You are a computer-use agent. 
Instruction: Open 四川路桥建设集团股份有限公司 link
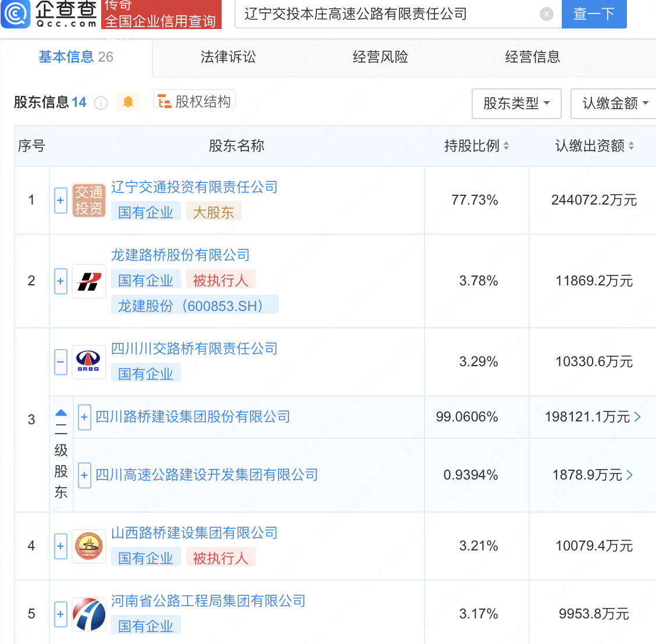pyautogui.click(x=193, y=417)
